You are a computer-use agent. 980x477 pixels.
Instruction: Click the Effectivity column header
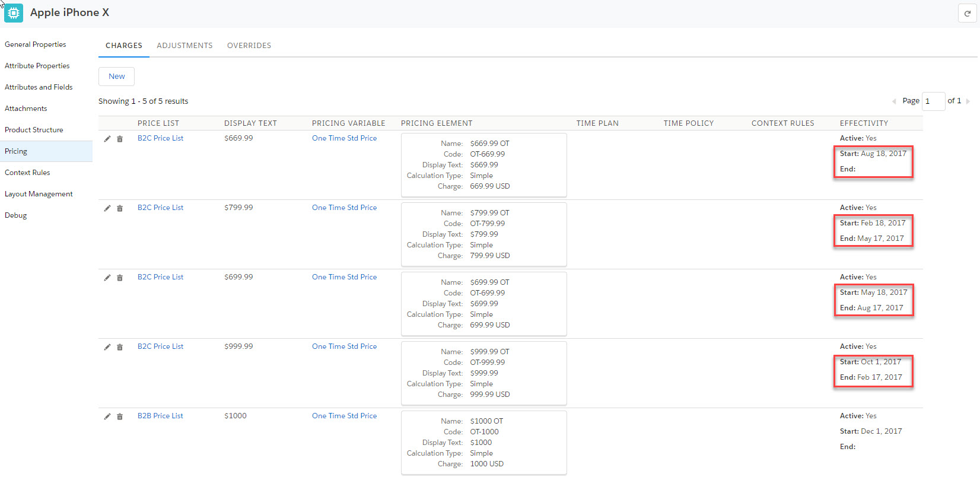point(864,123)
